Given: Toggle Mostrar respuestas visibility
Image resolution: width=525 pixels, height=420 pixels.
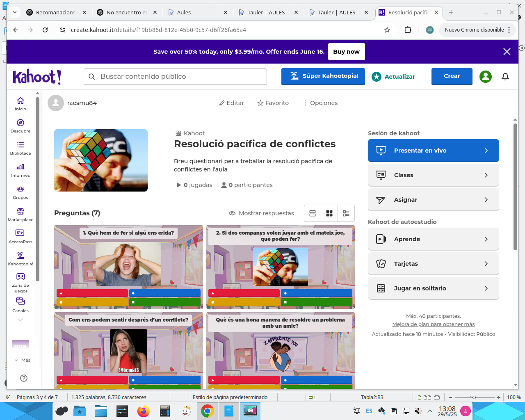Looking at the screenshot, I should point(261,213).
